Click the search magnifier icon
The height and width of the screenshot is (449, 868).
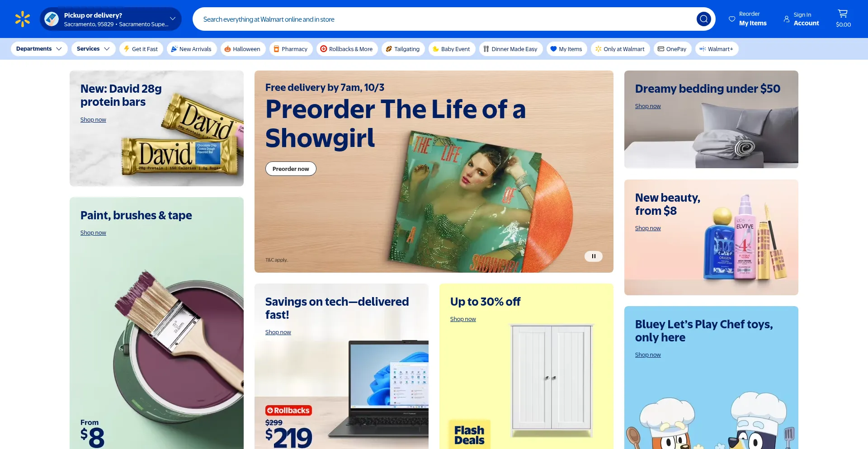click(703, 19)
